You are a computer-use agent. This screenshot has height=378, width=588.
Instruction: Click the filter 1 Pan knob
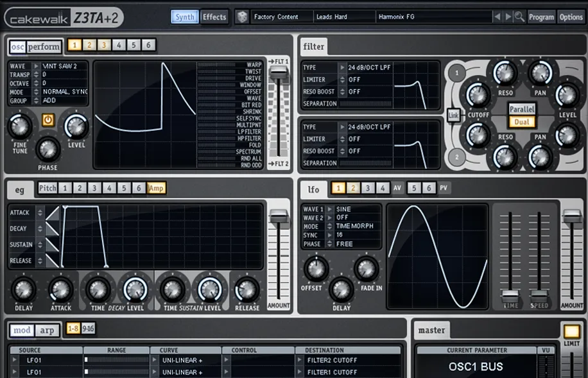click(540, 73)
